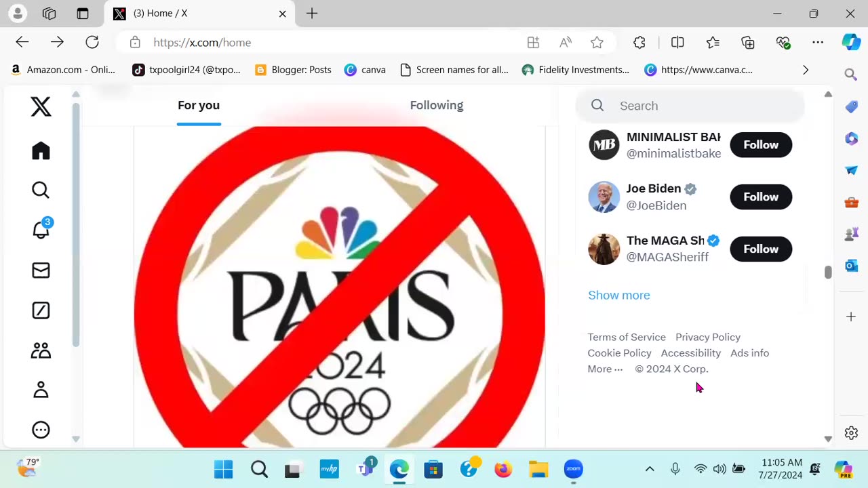Open canva bookmark
Image resolution: width=868 pixels, height=488 pixels.
[x=365, y=70]
